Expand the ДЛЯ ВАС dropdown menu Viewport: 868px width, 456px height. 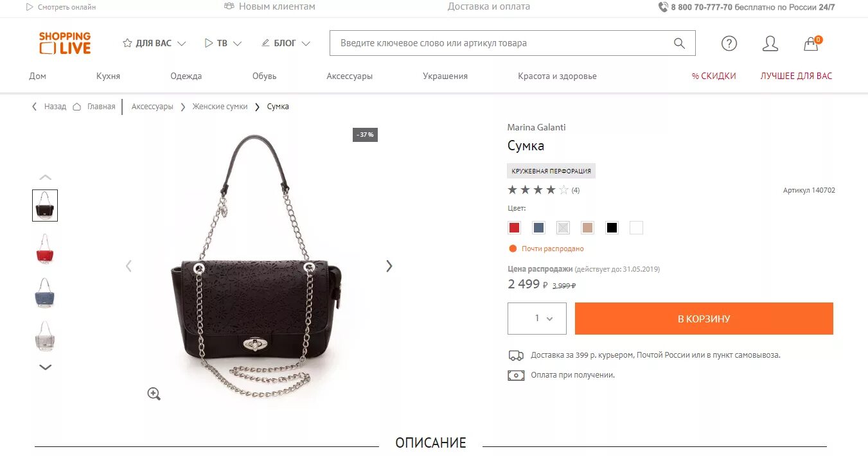tap(154, 43)
